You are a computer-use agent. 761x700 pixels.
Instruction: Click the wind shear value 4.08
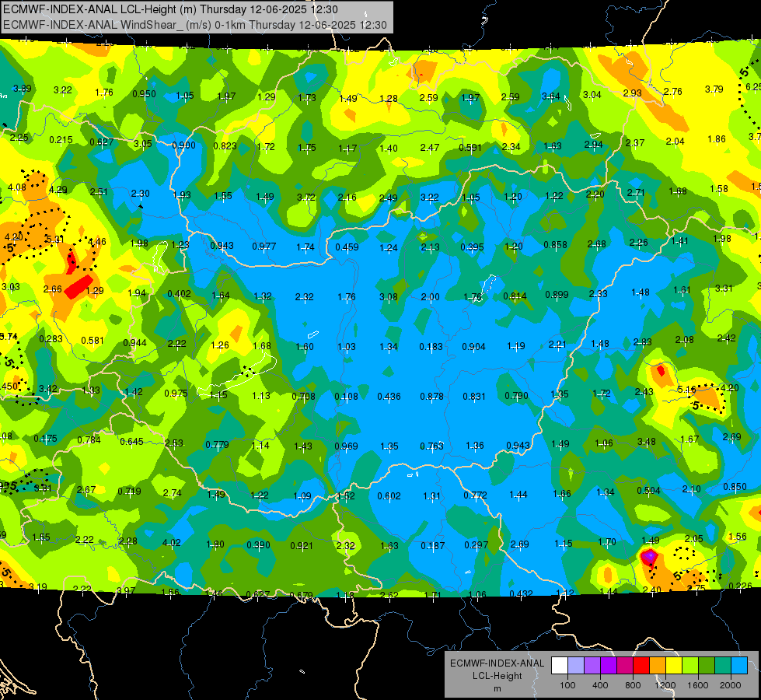[17, 187]
